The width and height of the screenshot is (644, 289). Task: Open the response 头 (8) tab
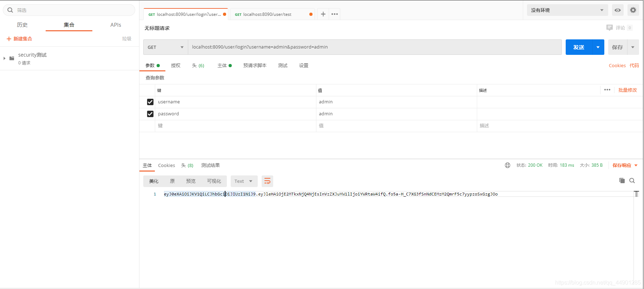[x=187, y=165]
